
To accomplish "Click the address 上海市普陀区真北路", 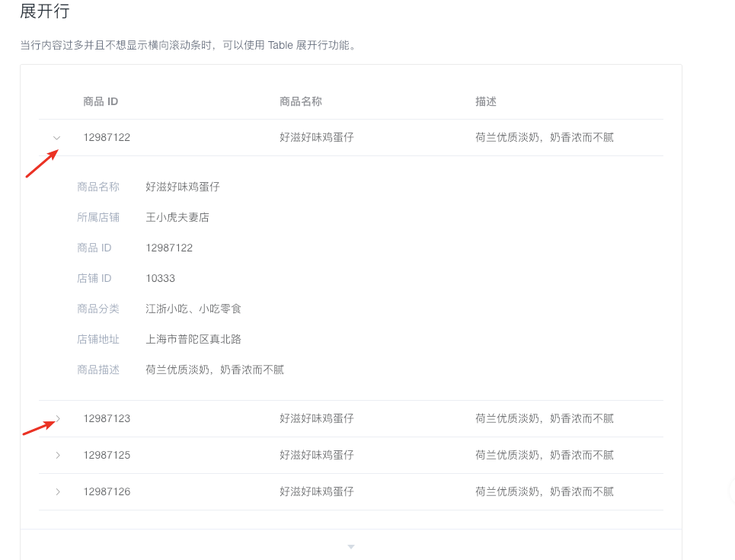I will click(x=193, y=339).
